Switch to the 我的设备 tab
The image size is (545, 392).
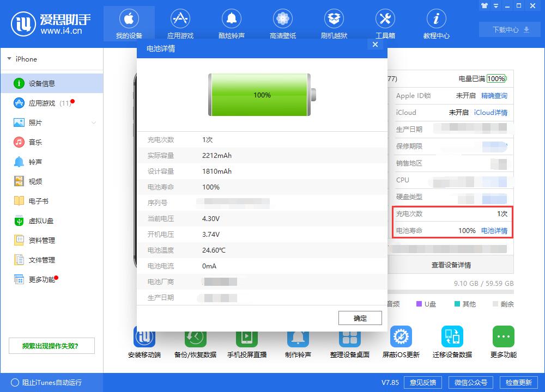[129, 23]
